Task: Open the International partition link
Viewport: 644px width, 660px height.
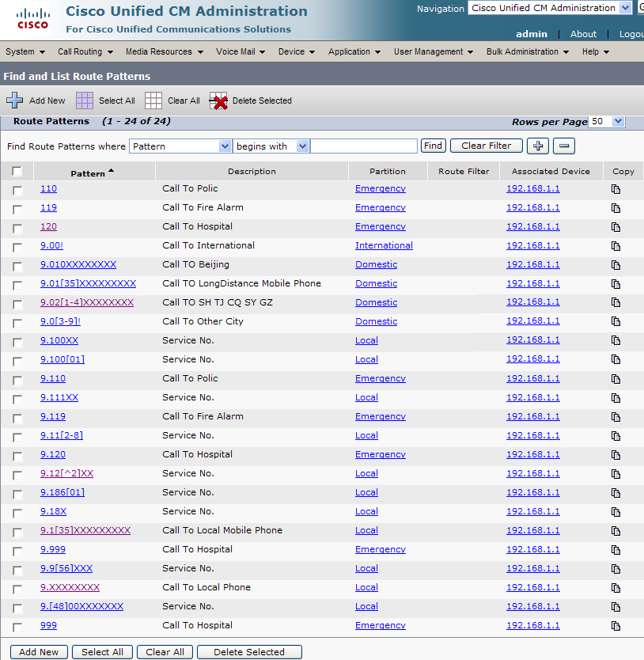Action: point(384,245)
